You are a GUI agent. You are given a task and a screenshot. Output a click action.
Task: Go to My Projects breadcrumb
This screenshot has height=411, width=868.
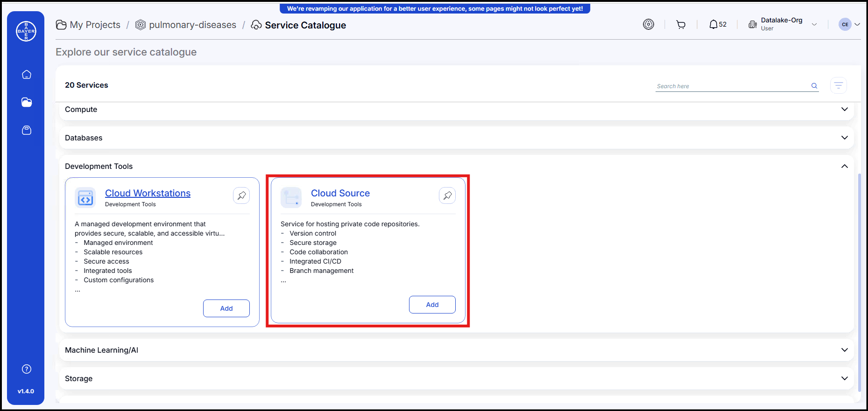click(x=95, y=25)
